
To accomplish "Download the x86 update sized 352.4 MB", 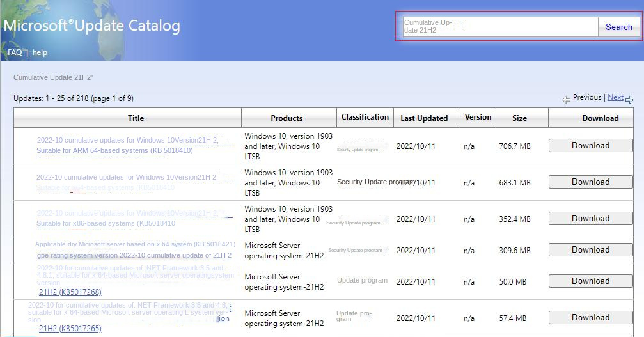I will [x=590, y=219].
